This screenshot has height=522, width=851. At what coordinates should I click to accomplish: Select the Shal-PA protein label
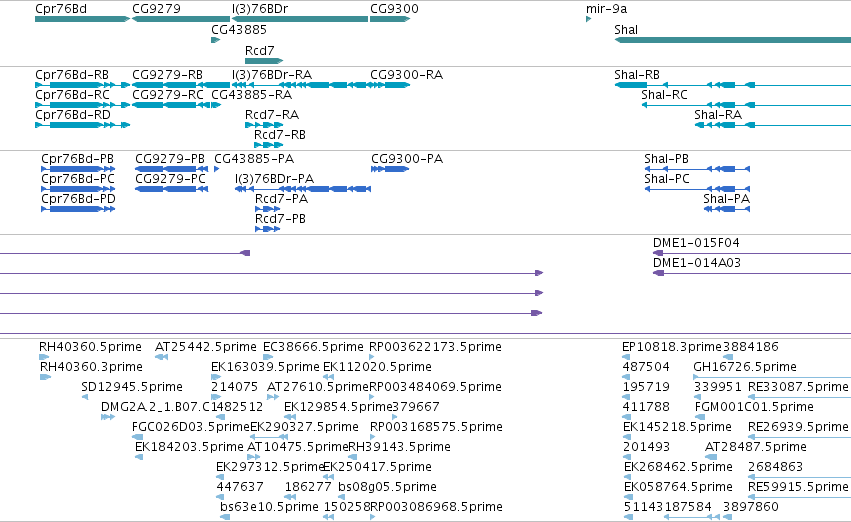(727, 199)
